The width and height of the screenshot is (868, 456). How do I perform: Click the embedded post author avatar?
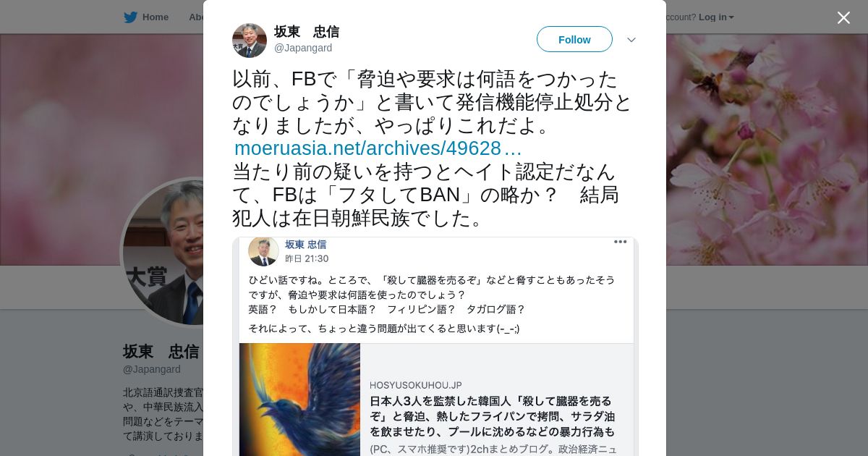[x=263, y=251]
